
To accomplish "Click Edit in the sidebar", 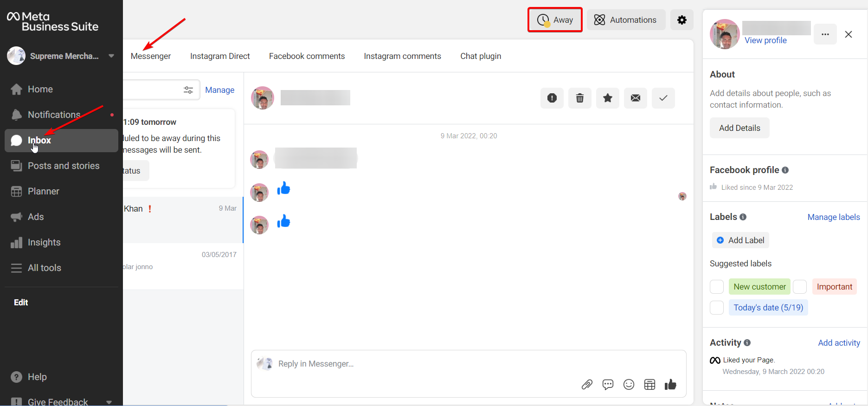I will tap(21, 303).
